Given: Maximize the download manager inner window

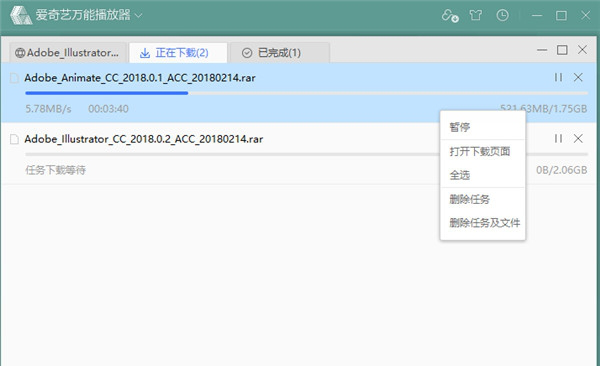Looking at the screenshot, I should tap(562, 50).
